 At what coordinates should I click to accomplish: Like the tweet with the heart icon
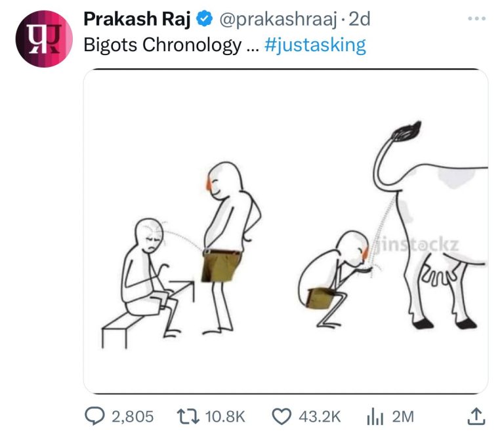[x=282, y=416]
